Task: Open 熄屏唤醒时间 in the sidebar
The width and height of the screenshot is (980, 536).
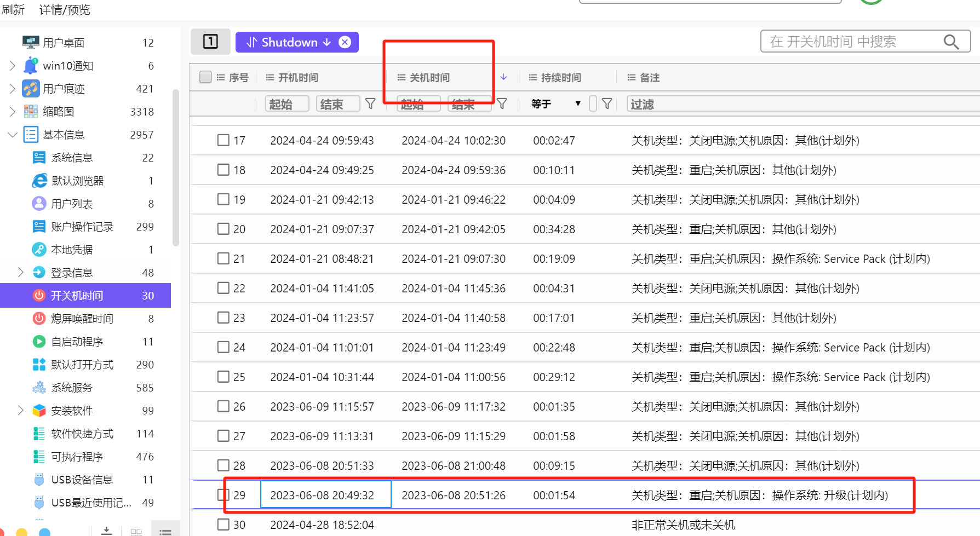Action: pyautogui.click(x=82, y=319)
